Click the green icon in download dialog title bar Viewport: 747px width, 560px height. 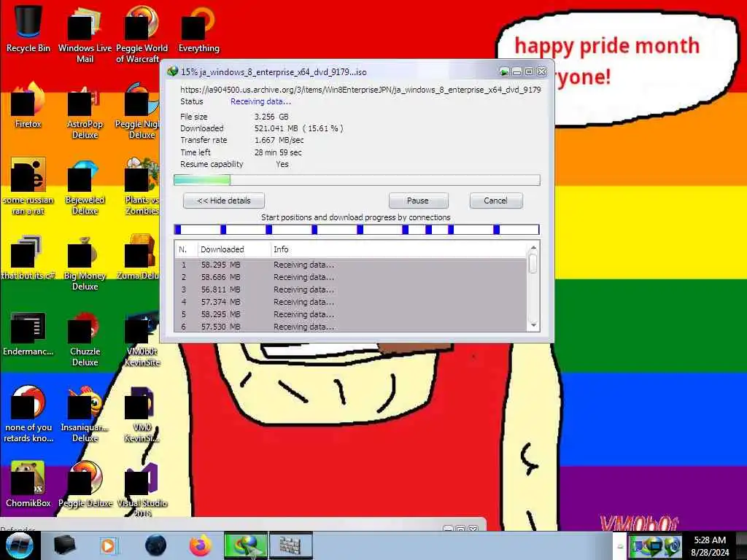click(x=504, y=72)
